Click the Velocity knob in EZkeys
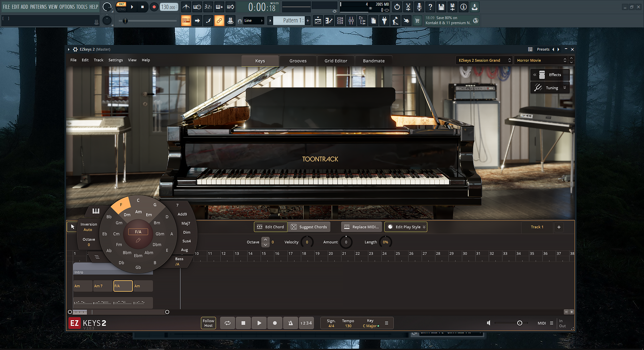The height and width of the screenshot is (350, 644). (307, 242)
